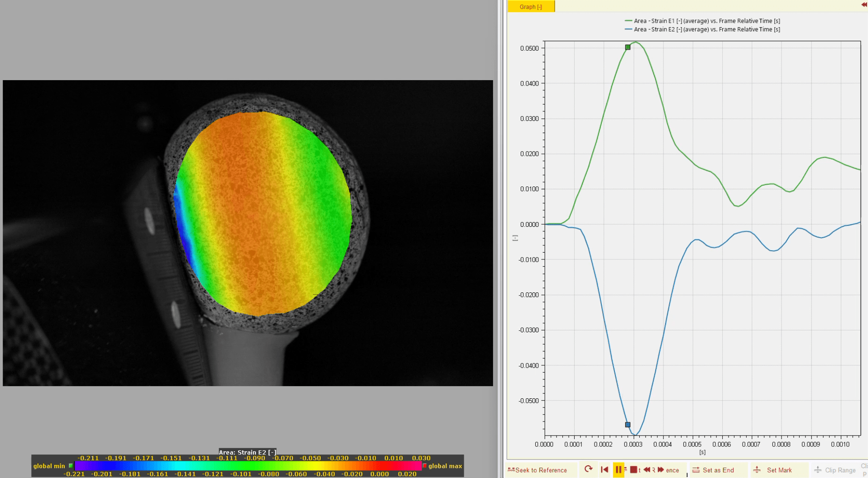Click the global max label
Image resolution: width=868 pixels, height=478 pixels.
point(445,466)
